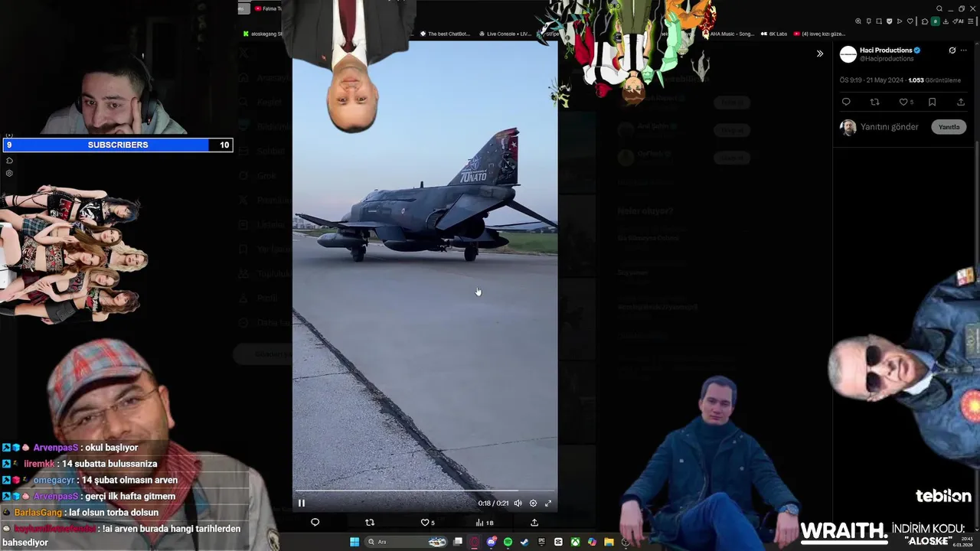Open the green profile extension icon
This screenshot has height=551, width=980.
pos(936,21)
